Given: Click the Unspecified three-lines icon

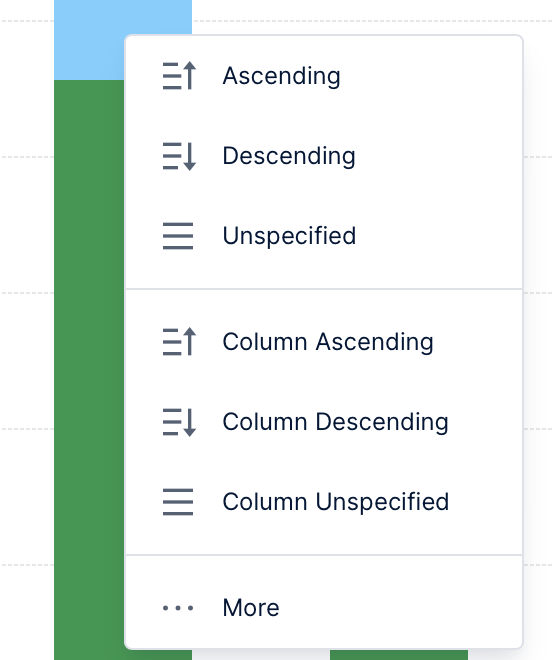Looking at the screenshot, I should pos(178,236).
